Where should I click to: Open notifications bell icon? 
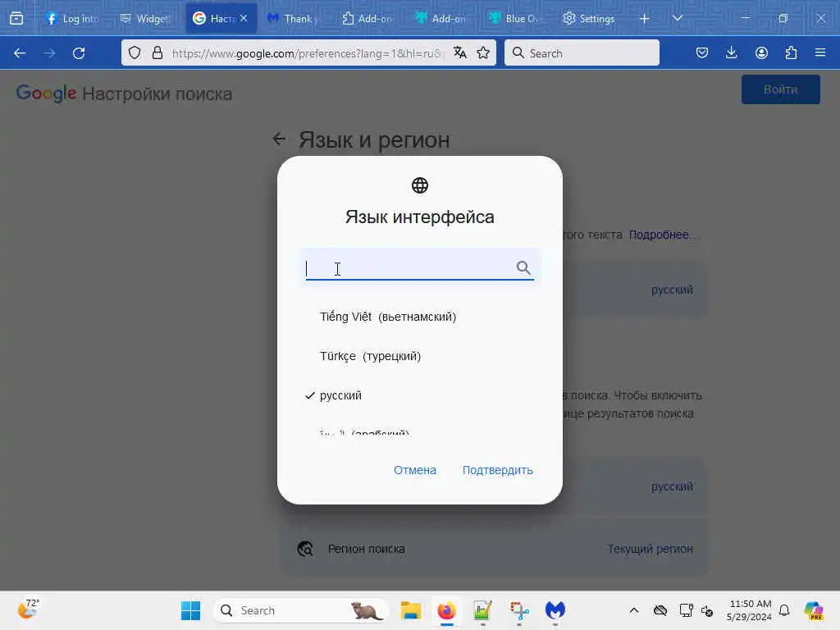[784, 610]
